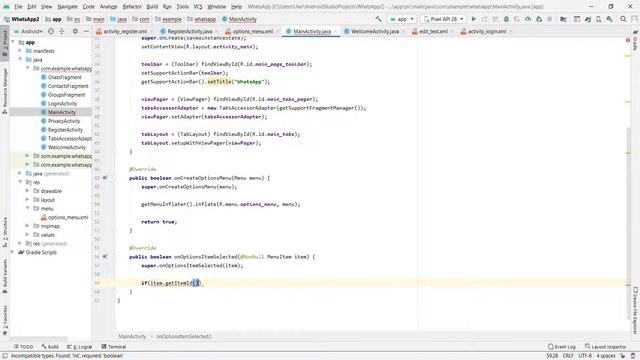Open Pixel API 28 device dropdown
The height and width of the screenshot is (360, 640).
[443, 19]
